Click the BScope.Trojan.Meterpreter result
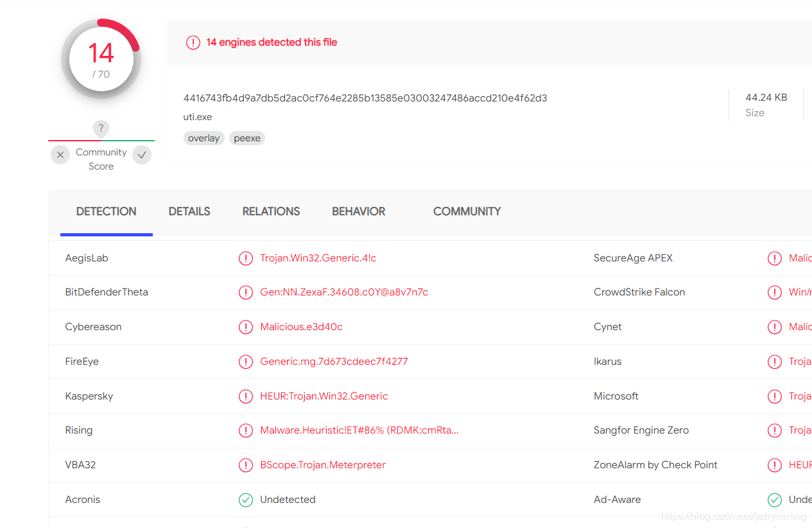 pyautogui.click(x=323, y=465)
